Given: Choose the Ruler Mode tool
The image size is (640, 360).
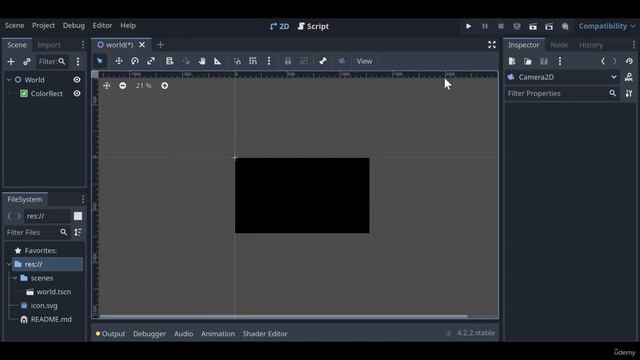Looking at the screenshot, I should click(x=218, y=61).
